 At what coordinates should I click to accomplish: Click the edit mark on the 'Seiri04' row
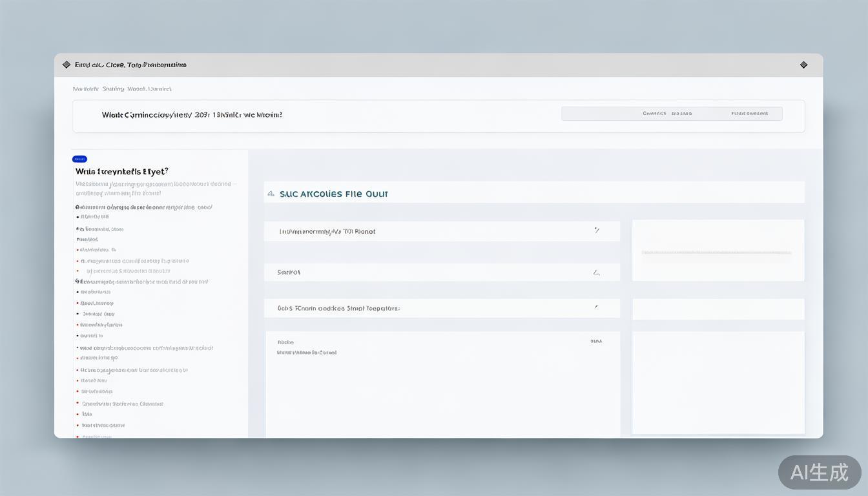point(596,273)
